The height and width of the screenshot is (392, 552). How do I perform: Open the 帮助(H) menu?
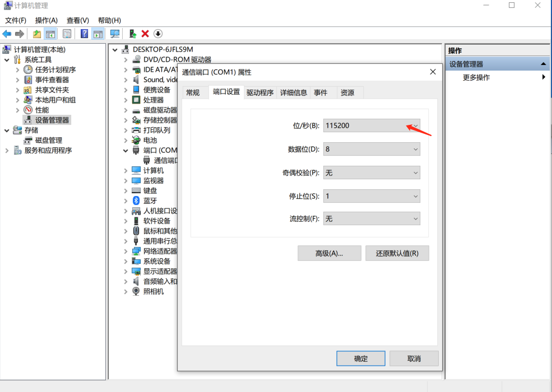[x=109, y=20]
